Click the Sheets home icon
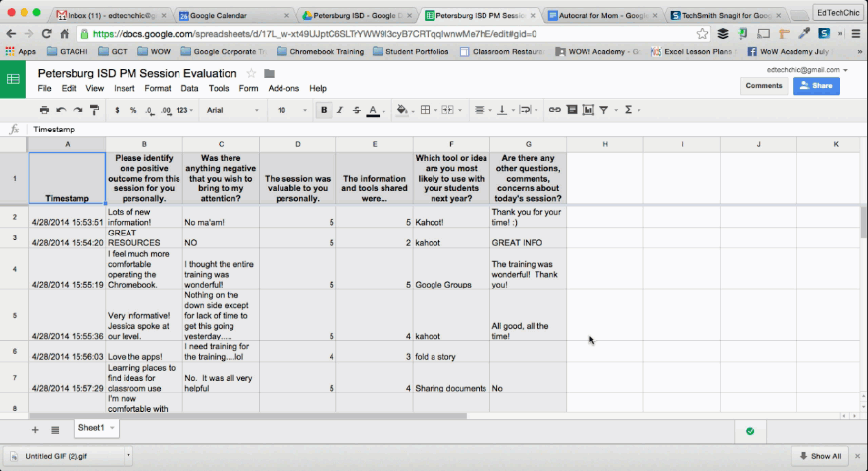 (13, 79)
